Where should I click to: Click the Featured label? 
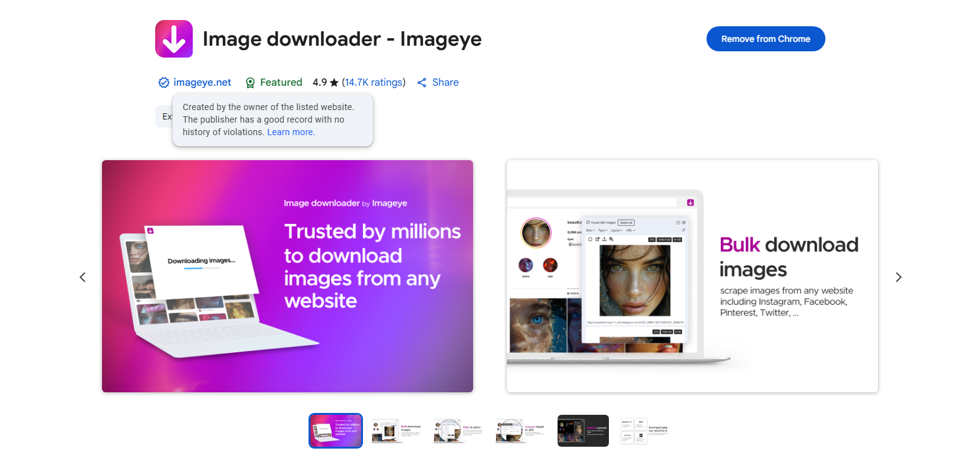point(281,83)
